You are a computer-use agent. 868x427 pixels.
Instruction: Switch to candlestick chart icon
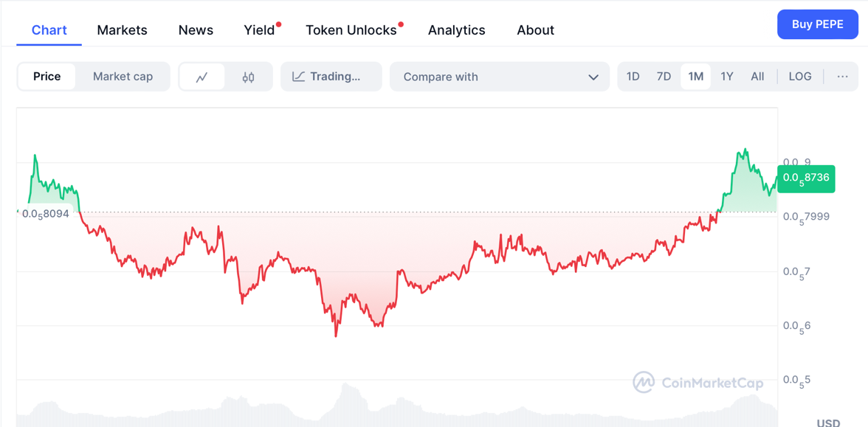tap(248, 77)
